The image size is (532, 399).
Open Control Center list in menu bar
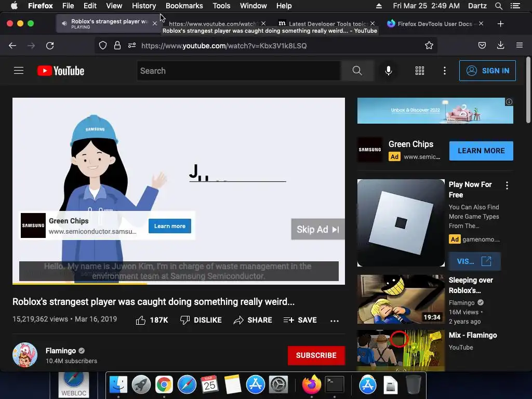[x=515, y=6]
